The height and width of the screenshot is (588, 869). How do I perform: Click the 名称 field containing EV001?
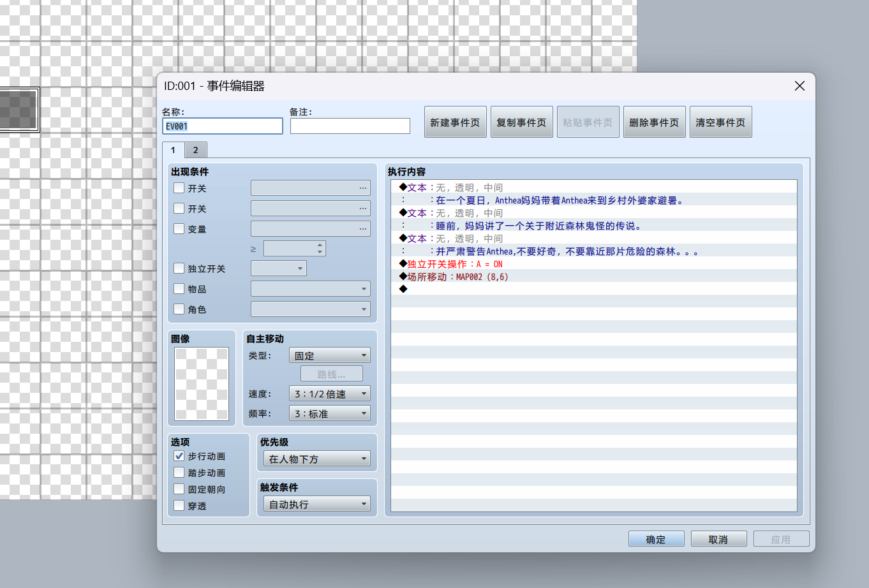pyautogui.click(x=223, y=126)
